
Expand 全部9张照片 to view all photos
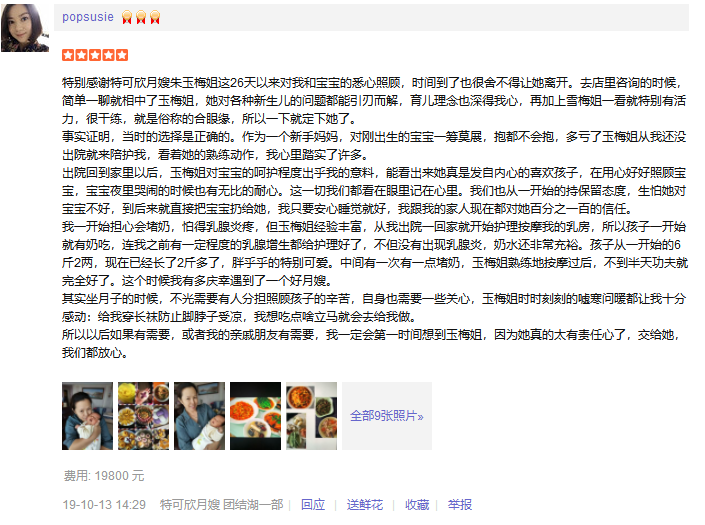click(x=387, y=416)
